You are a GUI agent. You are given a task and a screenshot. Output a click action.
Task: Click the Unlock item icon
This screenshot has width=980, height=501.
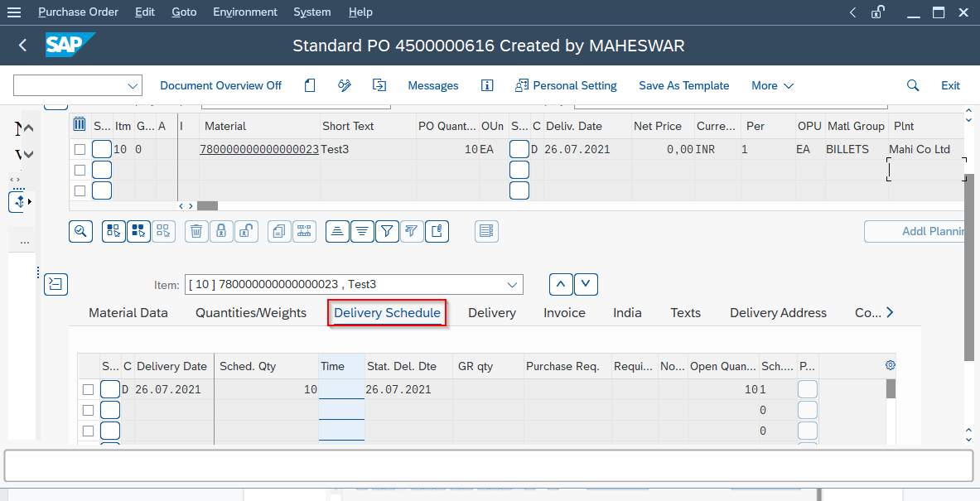246,231
